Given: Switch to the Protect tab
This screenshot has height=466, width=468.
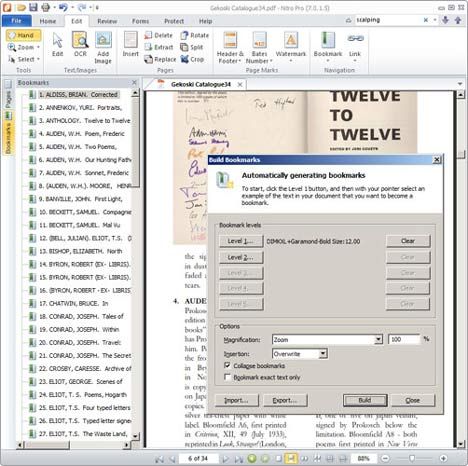Looking at the screenshot, I should pos(174,21).
